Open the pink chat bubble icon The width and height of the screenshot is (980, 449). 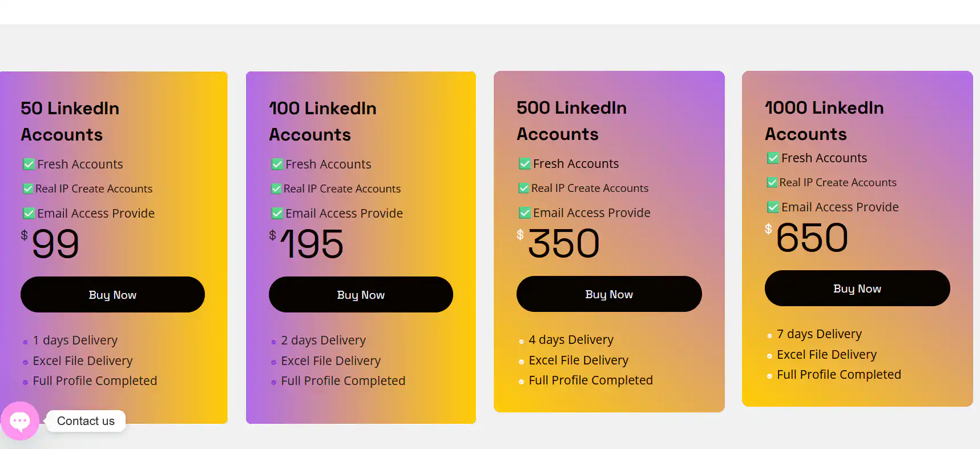(x=20, y=421)
